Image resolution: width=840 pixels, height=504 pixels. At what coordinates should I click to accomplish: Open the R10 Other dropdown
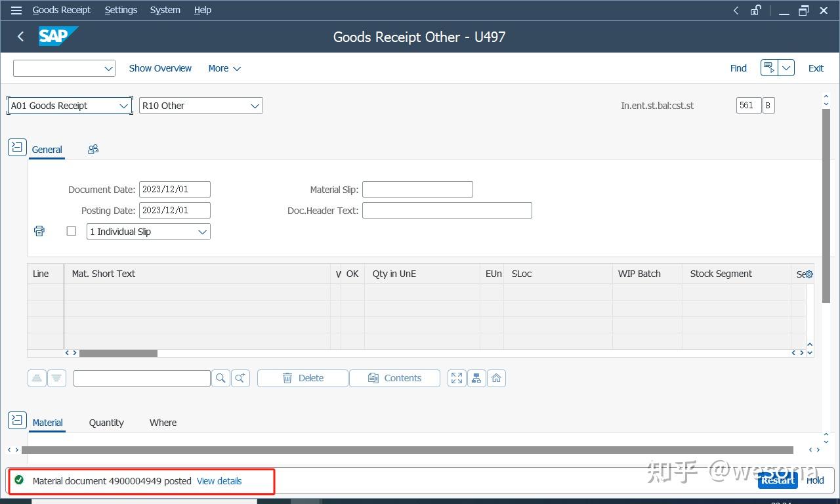[255, 106]
